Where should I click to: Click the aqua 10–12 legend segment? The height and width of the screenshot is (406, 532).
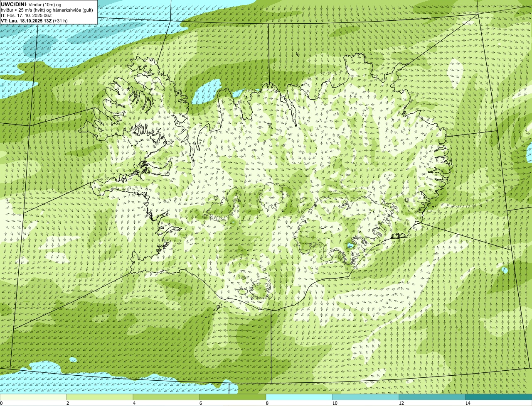point(366,397)
